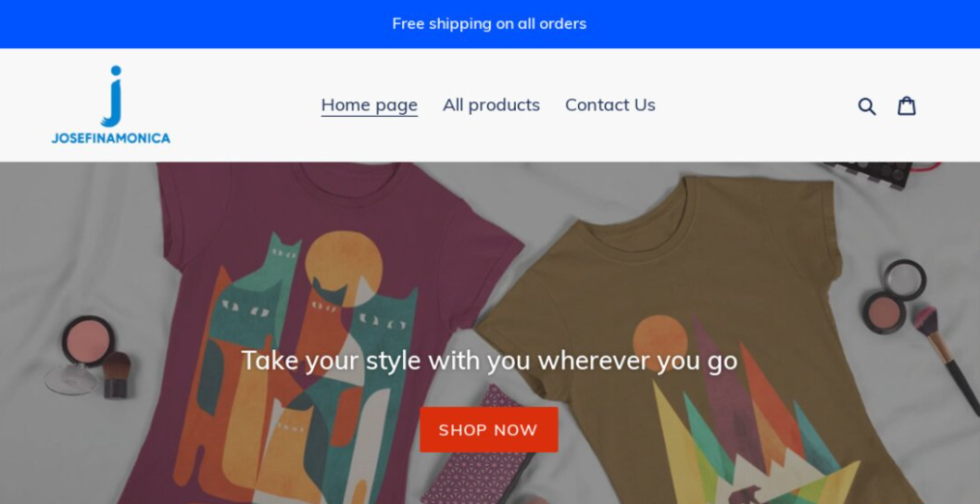980x504 pixels.
Task: Click the small kabuki brush on left
Action: [116, 374]
